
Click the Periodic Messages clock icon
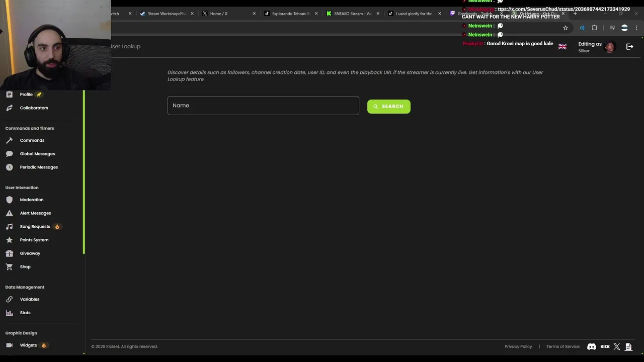point(9,167)
